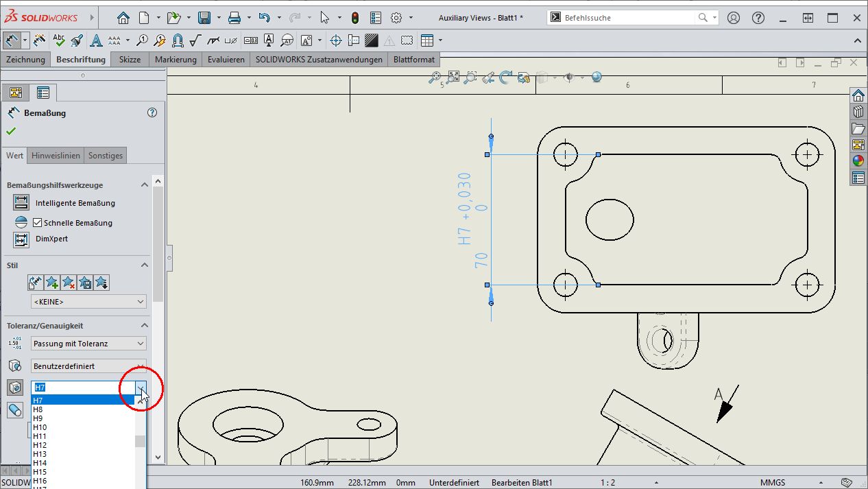Open the Benutzerdefiniert fit type dropdown
The image size is (868, 489).
click(88, 366)
